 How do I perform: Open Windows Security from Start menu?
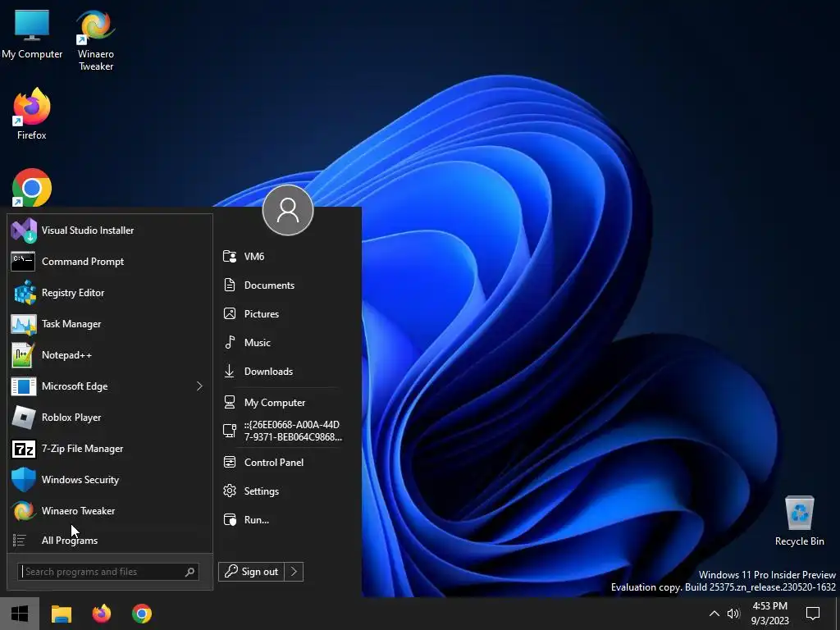pos(110,479)
